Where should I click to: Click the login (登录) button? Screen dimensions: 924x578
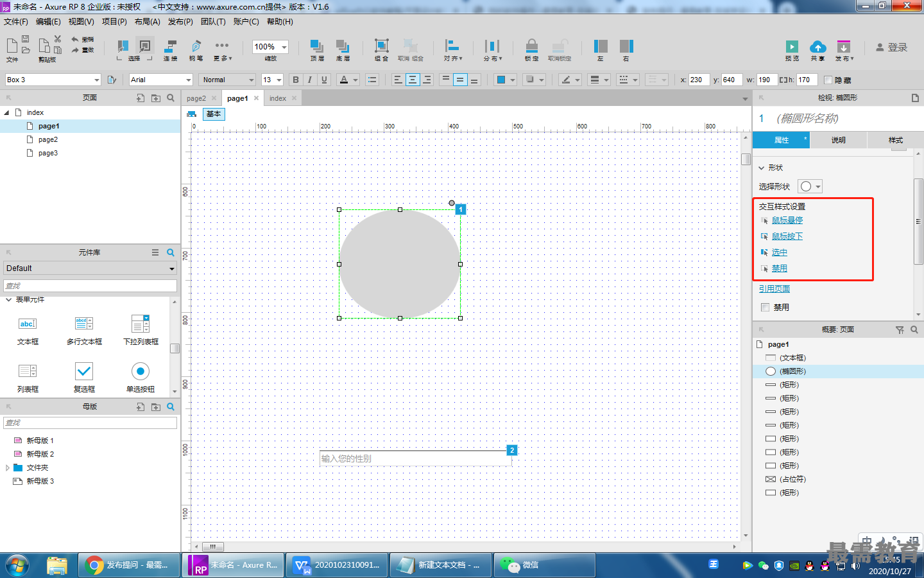pyautogui.click(x=892, y=48)
